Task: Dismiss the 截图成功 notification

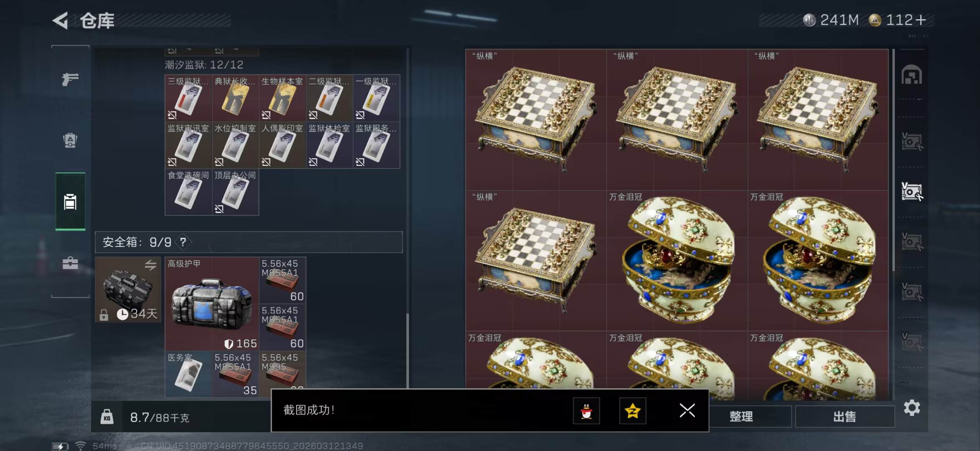Action: pyautogui.click(x=687, y=410)
